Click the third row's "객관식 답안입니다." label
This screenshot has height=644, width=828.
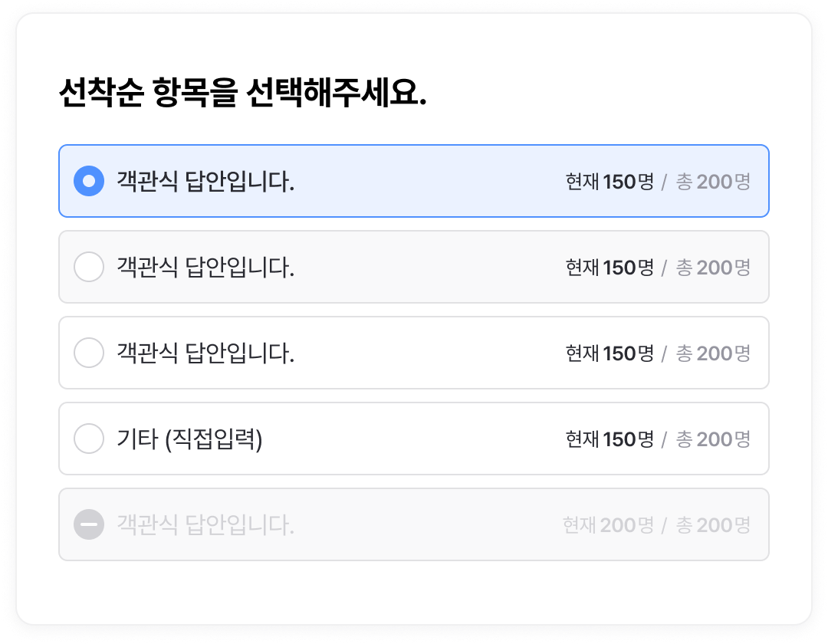point(205,353)
